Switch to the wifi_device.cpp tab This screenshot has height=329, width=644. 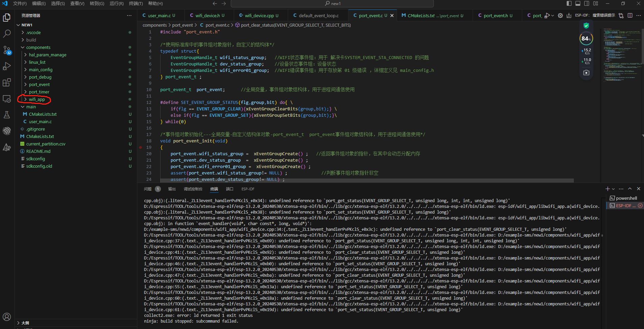[x=259, y=16]
